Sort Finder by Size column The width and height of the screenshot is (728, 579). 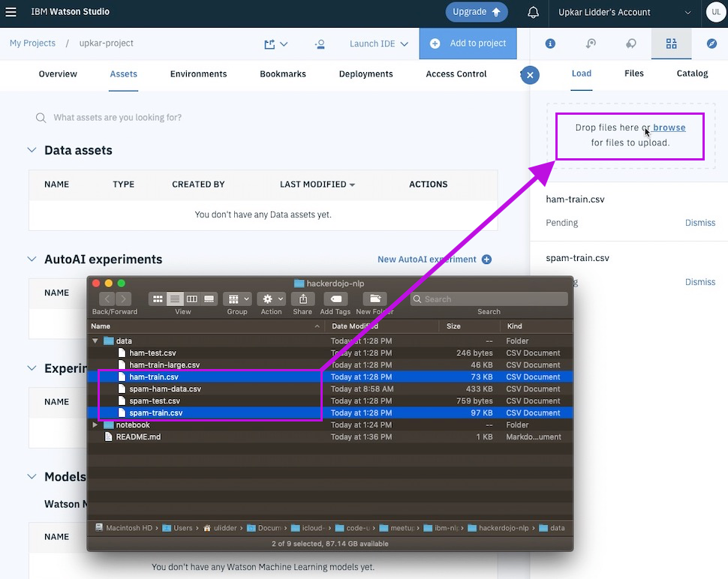click(x=470, y=326)
